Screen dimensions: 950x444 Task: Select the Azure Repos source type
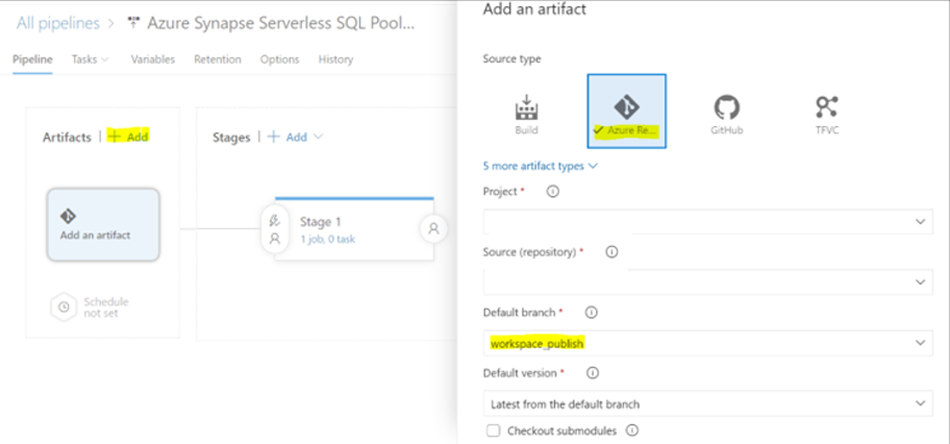pos(626,111)
